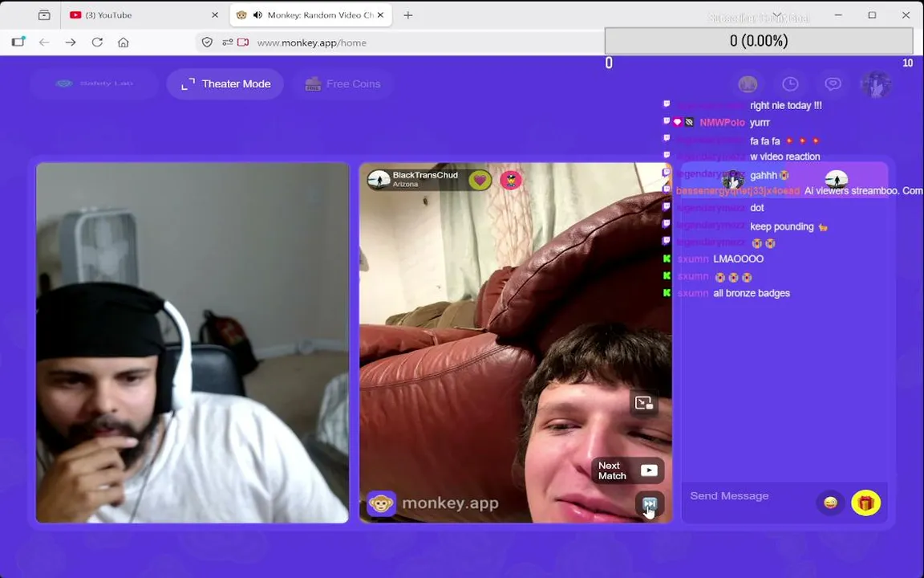Open tracking protection shield icon

click(207, 43)
